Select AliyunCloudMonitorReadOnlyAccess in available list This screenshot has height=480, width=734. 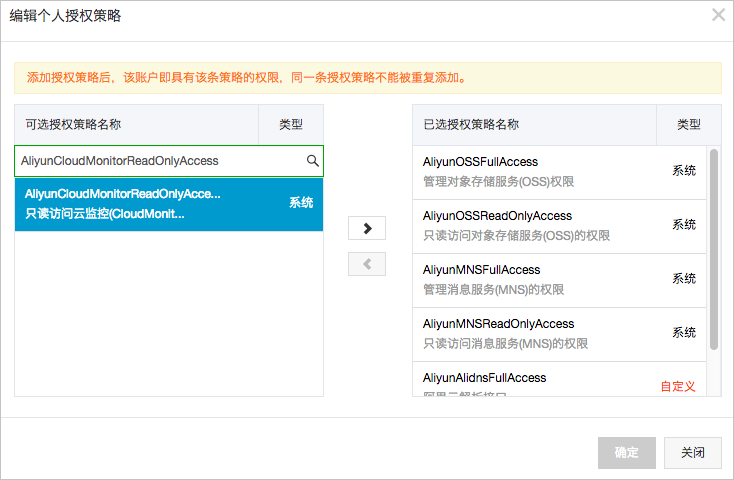[x=169, y=204]
